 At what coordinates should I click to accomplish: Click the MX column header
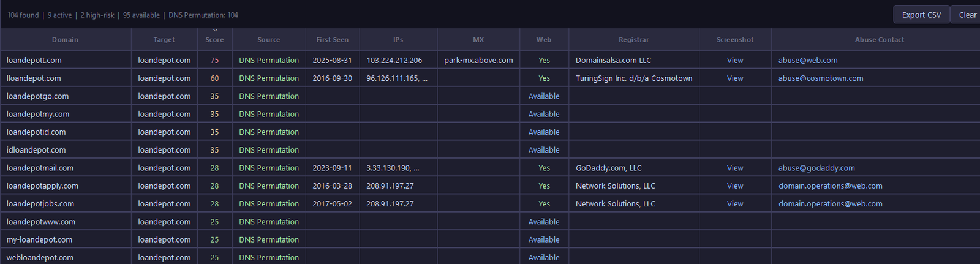[478, 39]
